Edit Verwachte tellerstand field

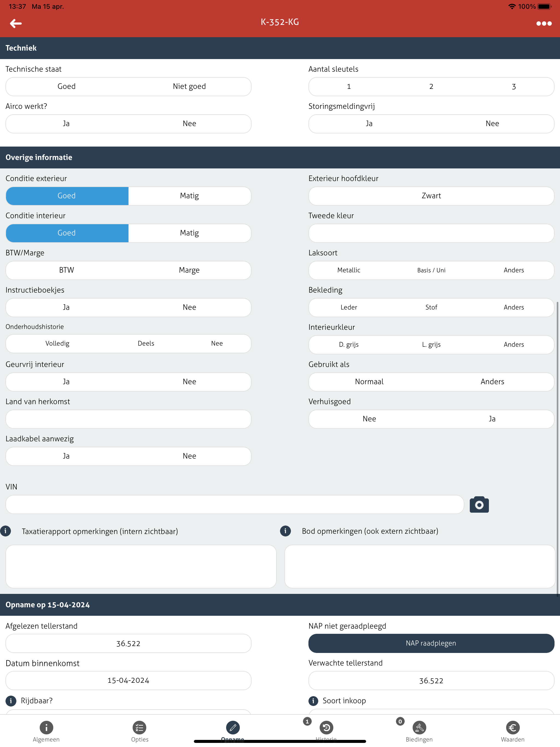point(431,681)
